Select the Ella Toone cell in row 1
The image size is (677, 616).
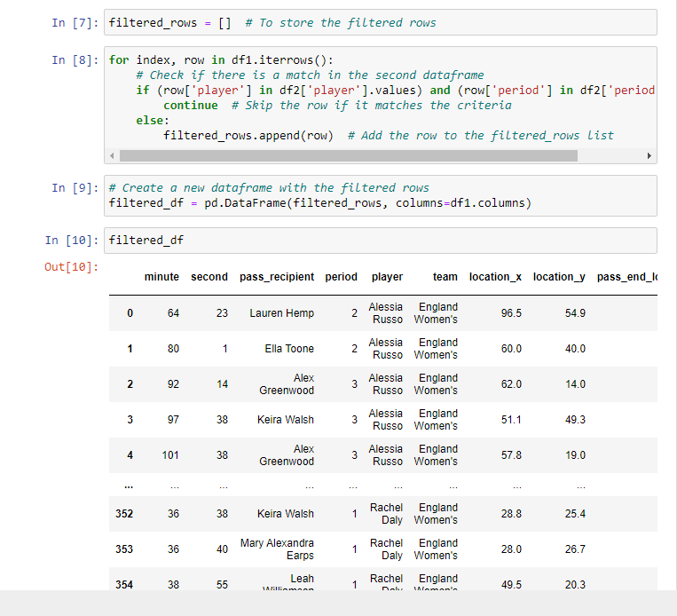(289, 349)
